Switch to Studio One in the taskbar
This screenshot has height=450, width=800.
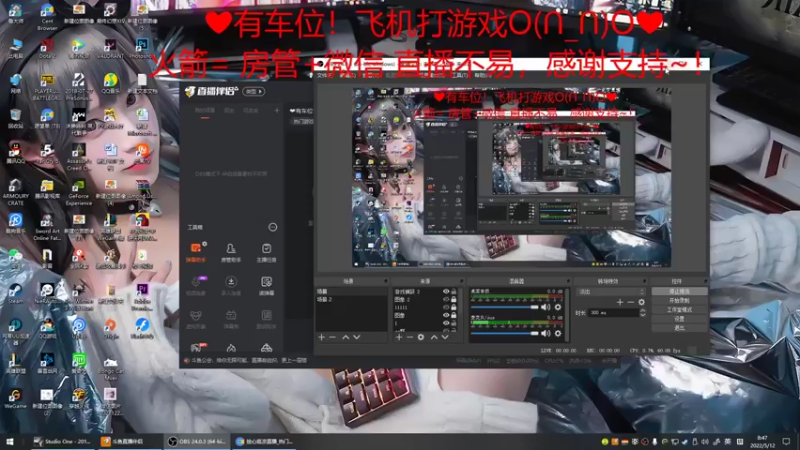click(64, 441)
